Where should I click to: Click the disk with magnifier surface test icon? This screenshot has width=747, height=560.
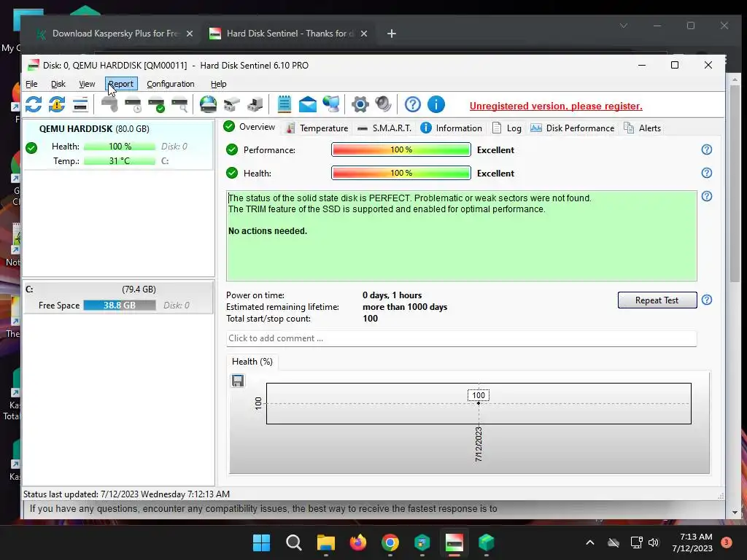pyautogui.click(x=179, y=104)
